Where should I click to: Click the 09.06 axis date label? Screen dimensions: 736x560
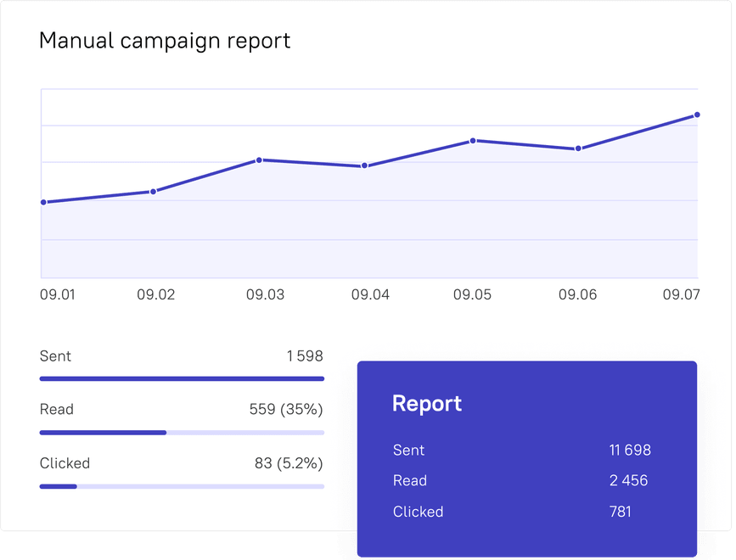point(577,294)
